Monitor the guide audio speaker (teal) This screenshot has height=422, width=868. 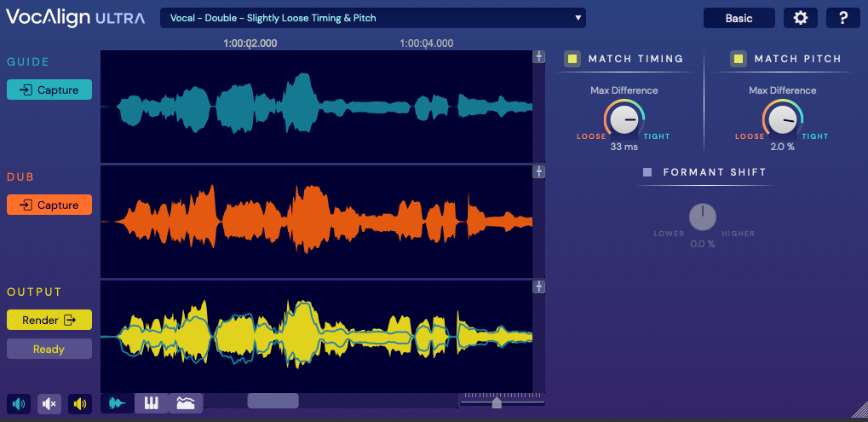[x=19, y=404]
